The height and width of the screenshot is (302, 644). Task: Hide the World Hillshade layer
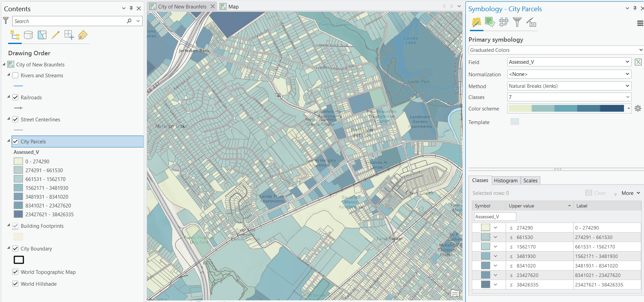(15, 284)
